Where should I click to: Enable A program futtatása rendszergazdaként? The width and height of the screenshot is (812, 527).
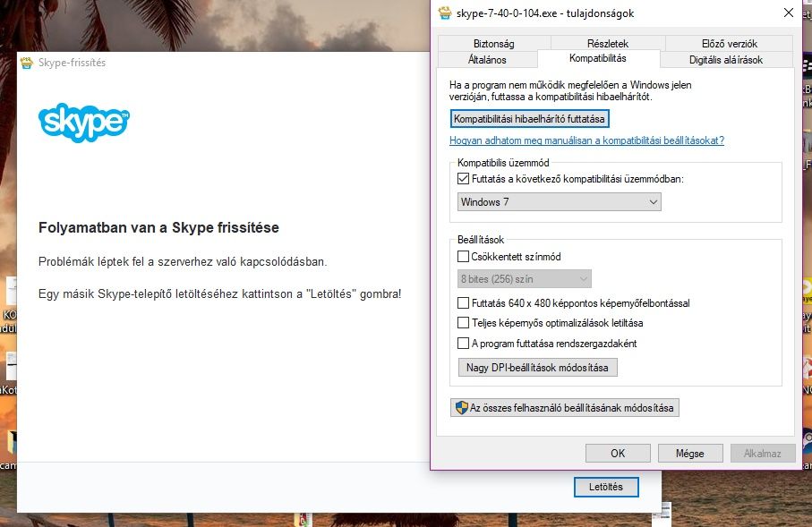pyautogui.click(x=464, y=344)
